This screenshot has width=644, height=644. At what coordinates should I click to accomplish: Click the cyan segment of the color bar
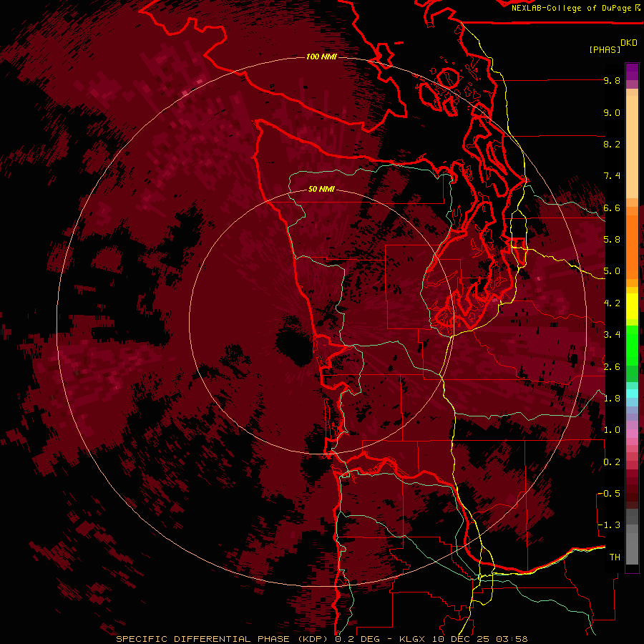632,393
